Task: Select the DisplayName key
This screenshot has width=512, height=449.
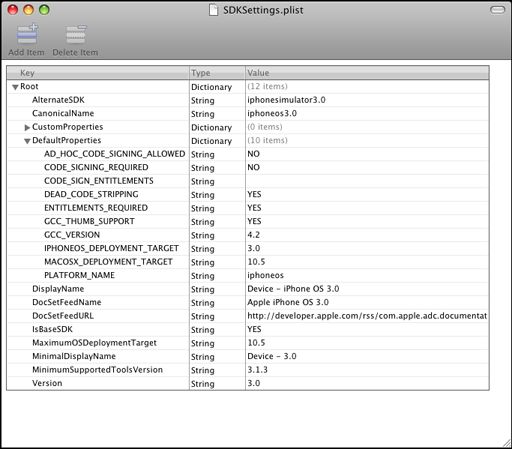Action: 58,289
